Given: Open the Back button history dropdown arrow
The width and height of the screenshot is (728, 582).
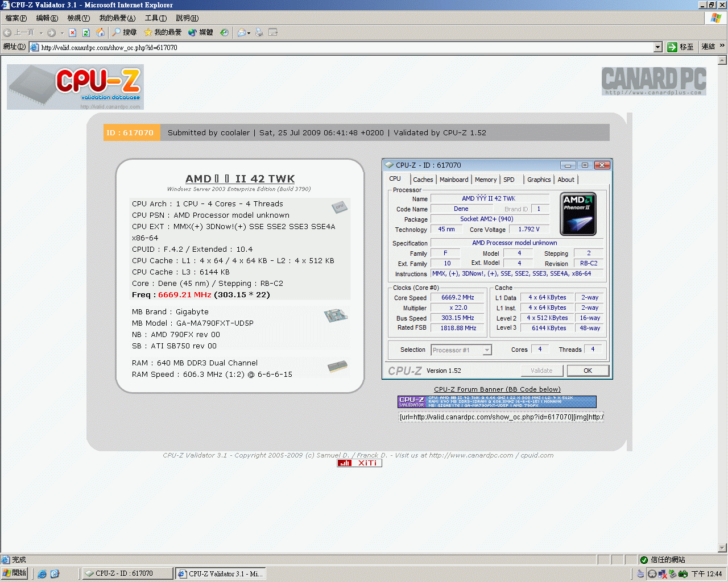Looking at the screenshot, I should coord(41,33).
